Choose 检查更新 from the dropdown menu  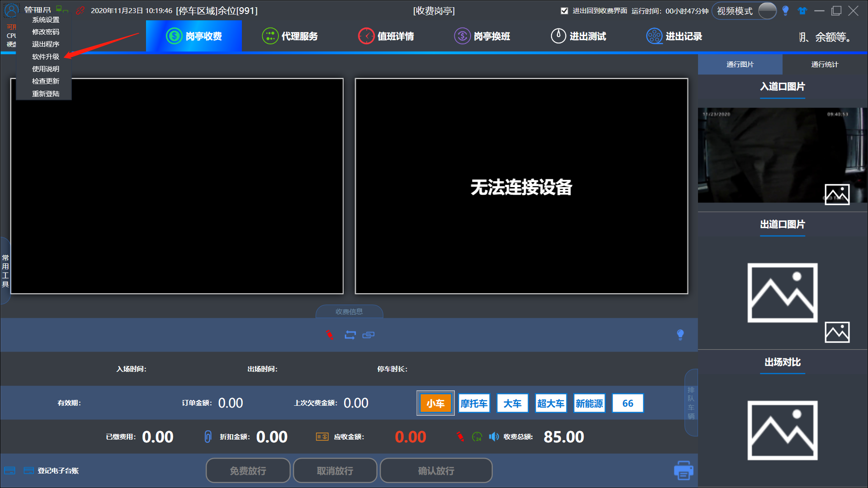click(45, 81)
